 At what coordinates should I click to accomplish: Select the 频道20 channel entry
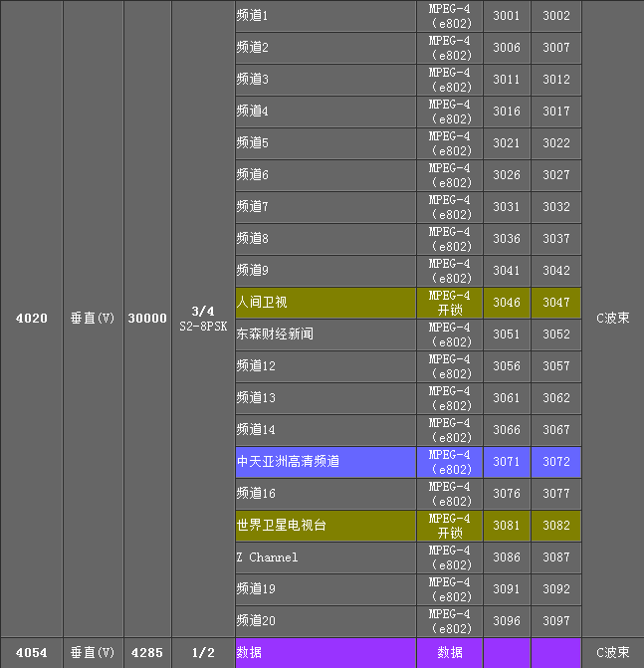tap(256, 621)
